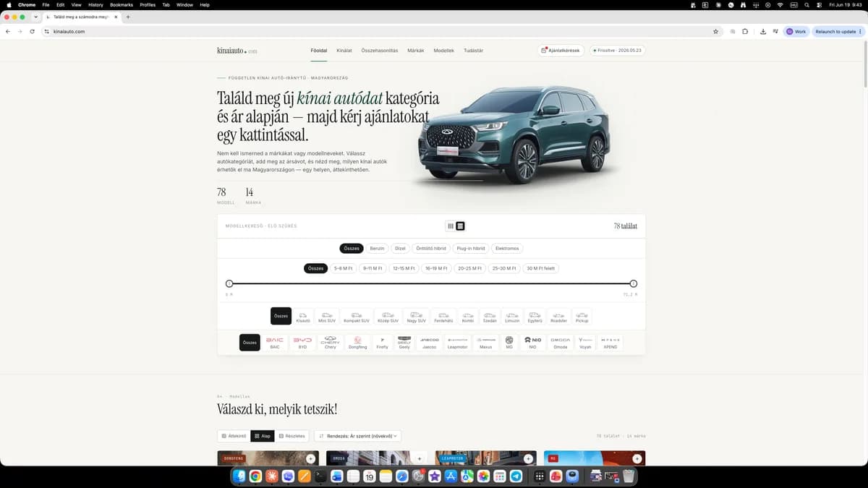Open Chrome downloads
The image size is (868, 488).
(x=763, y=32)
